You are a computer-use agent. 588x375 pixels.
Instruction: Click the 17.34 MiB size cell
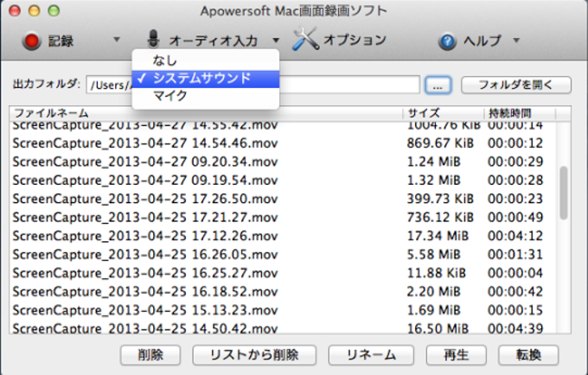pyautogui.click(x=438, y=236)
